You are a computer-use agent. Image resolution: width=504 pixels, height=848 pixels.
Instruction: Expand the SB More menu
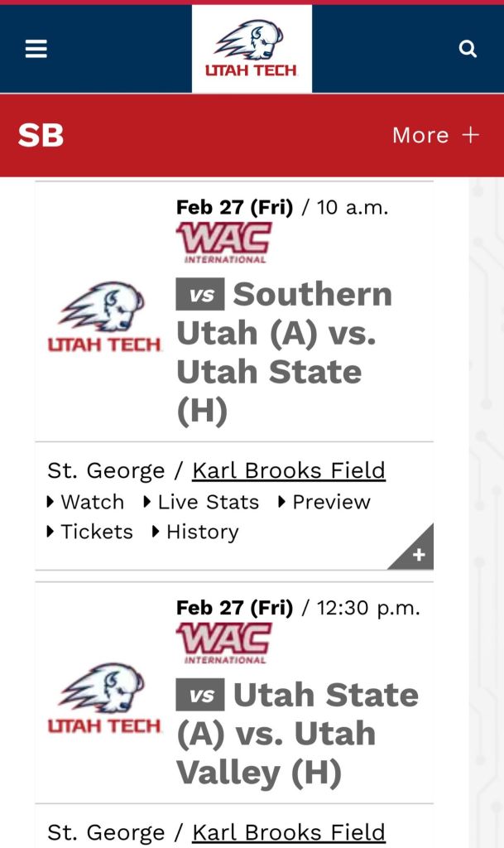pyautogui.click(x=435, y=135)
